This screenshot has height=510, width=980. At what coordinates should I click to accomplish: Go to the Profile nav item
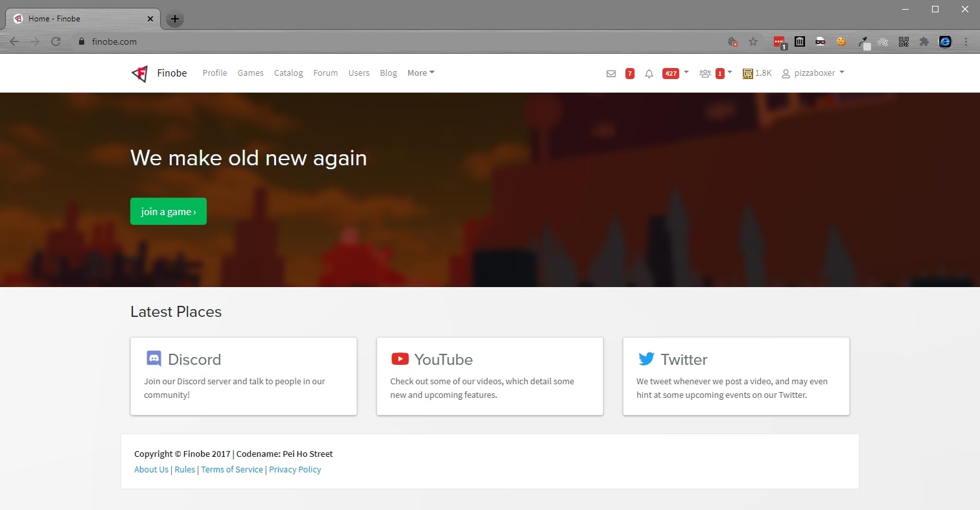[215, 73]
